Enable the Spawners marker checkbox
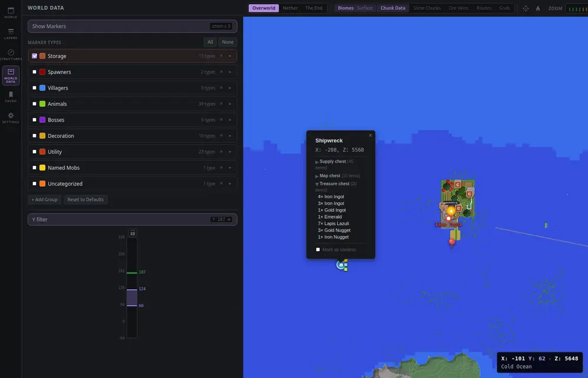Screen dimensions: 588x378 tap(35, 72)
